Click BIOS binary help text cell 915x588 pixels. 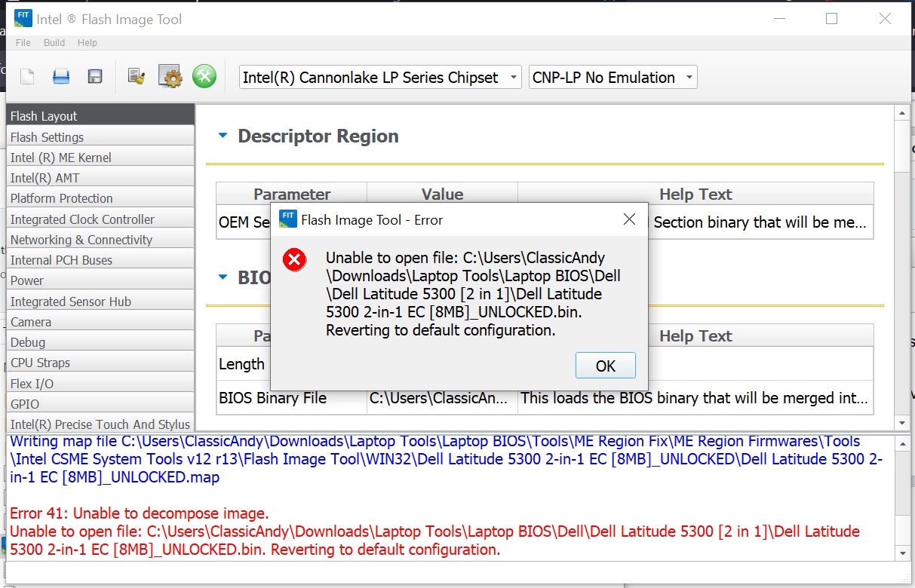coord(695,398)
